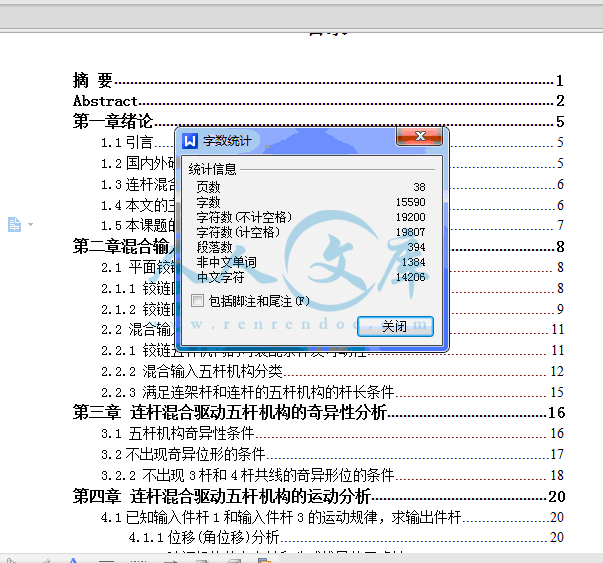Viewport: 603px width, 563px height.
Task: Select the 页数 value 38
Action: (x=420, y=187)
